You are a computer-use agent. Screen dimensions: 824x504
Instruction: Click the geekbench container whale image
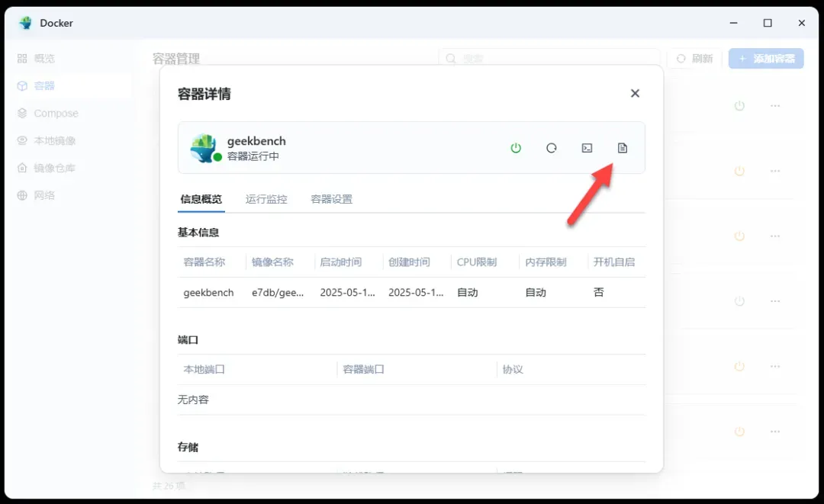tap(204, 148)
